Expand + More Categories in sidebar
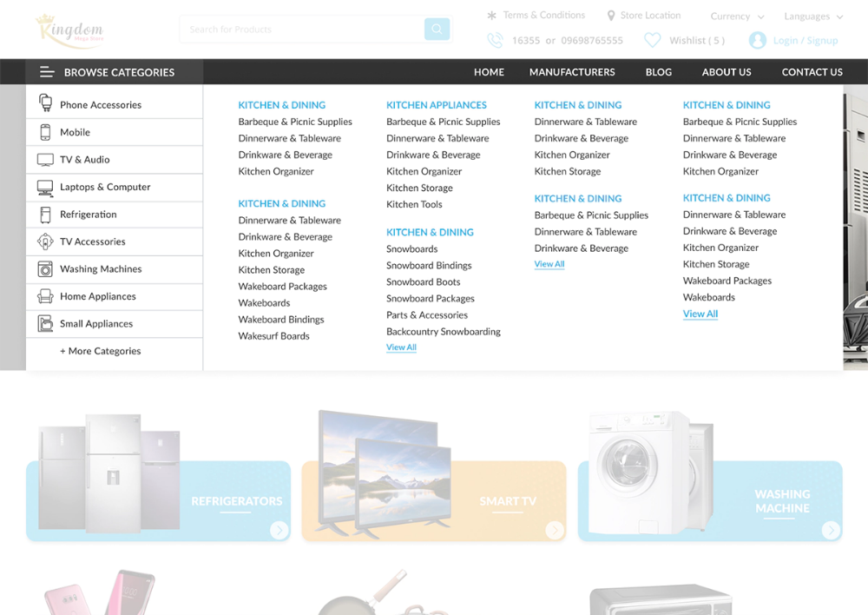868x615 pixels. tap(100, 351)
